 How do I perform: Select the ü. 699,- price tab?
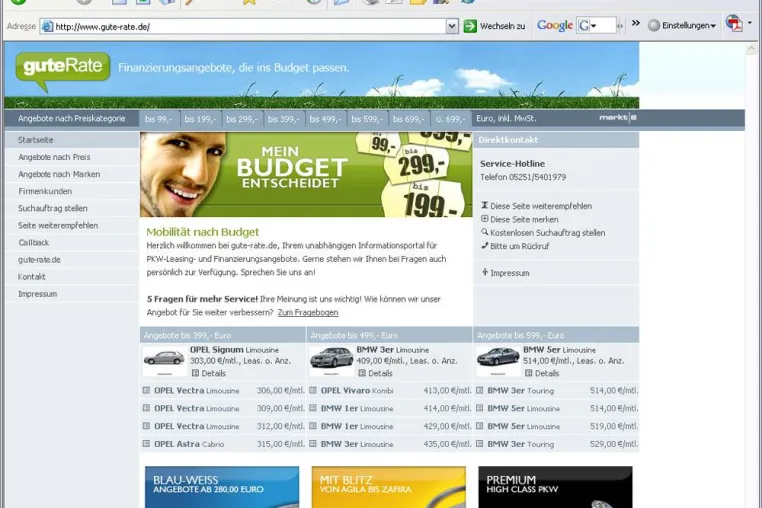click(x=450, y=119)
